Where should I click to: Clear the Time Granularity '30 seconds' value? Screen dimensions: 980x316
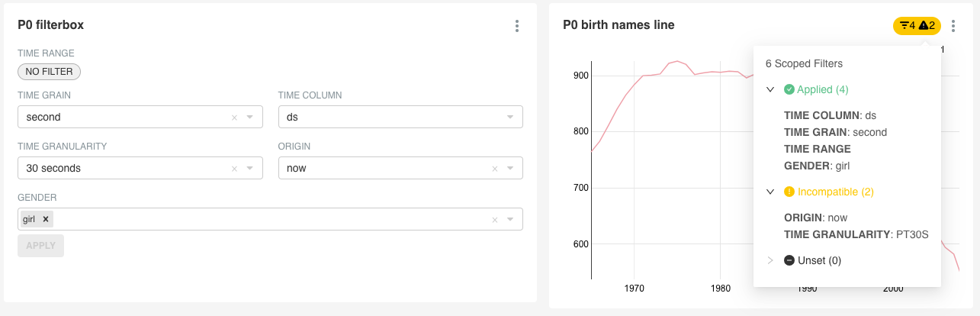click(x=234, y=169)
